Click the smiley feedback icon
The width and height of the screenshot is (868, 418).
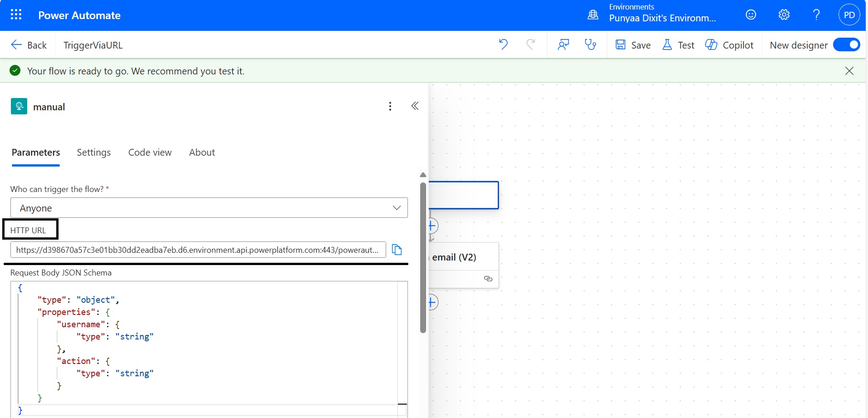(x=751, y=15)
